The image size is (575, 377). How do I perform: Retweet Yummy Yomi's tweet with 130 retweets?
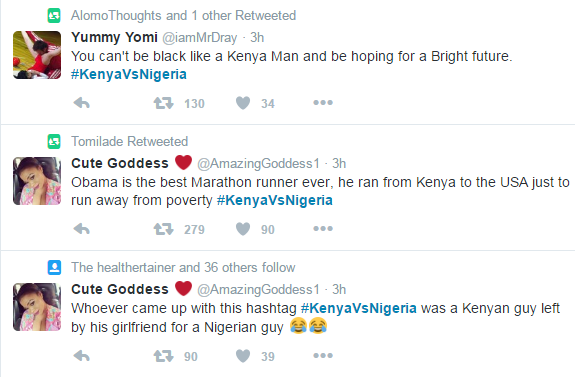coord(164,103)
